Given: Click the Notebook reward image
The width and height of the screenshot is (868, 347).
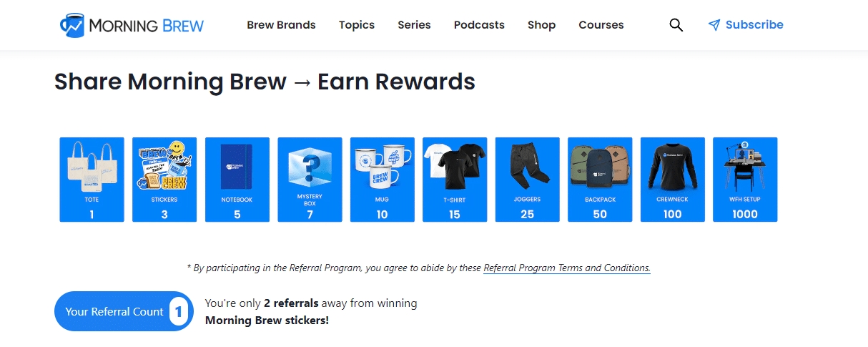Looking at the screenshot, I should point(237,167).
